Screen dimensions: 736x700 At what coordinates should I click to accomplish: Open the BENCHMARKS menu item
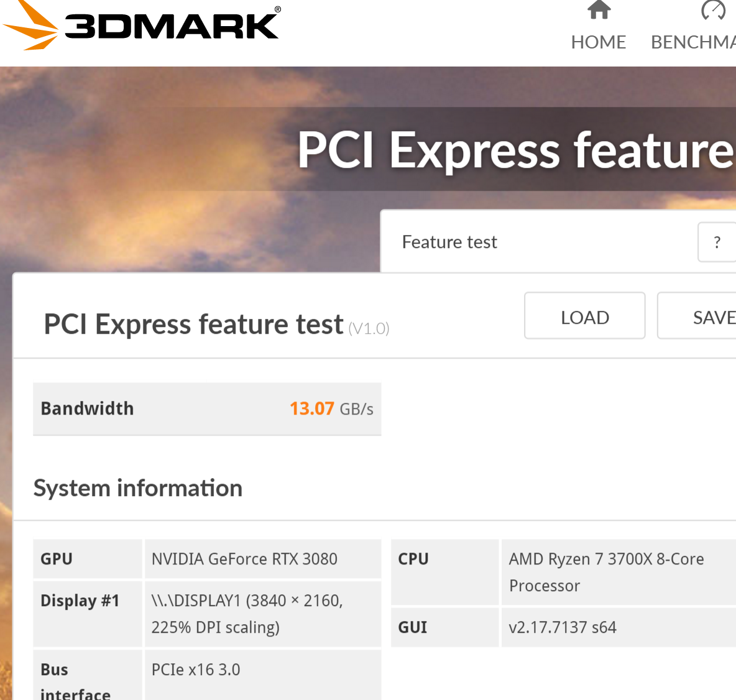click(x=693, y=42)
